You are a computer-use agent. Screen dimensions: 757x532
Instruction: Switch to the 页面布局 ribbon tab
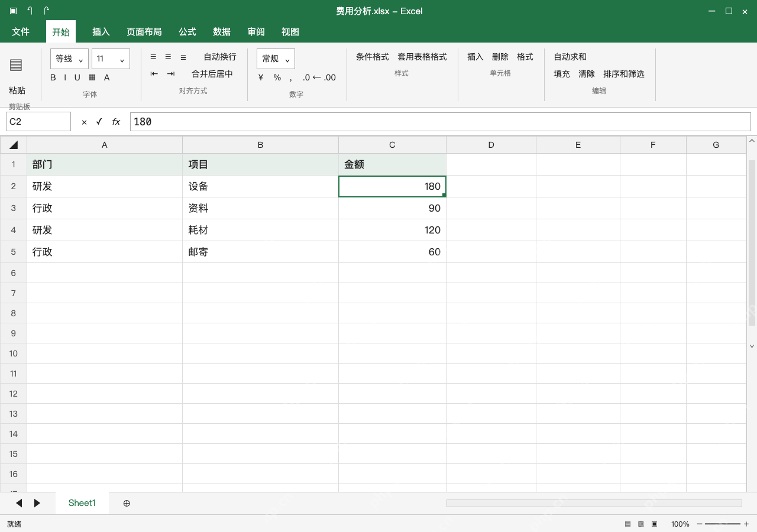[144, 32]
